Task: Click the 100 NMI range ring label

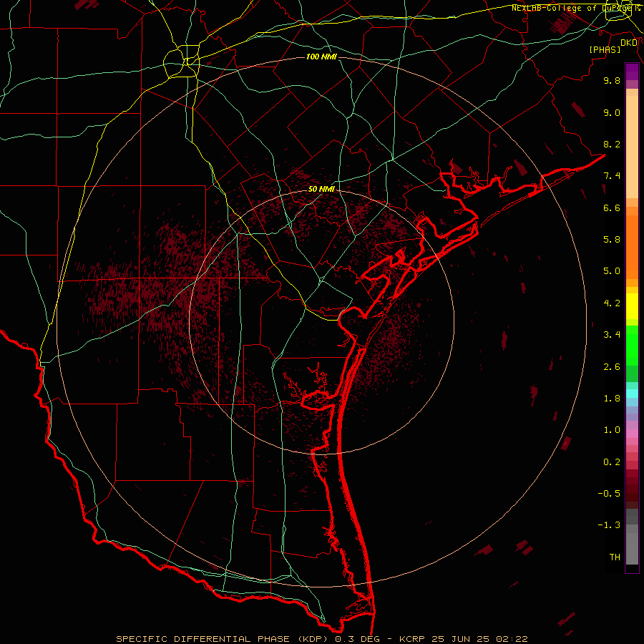Action: pyautogui.click(x=321, y=57)
